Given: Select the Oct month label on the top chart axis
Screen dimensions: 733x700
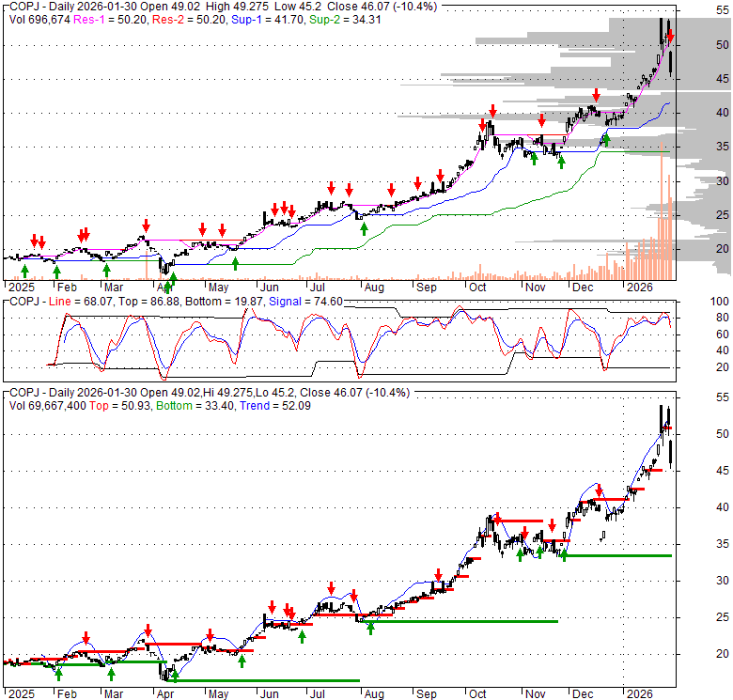Looking at the screenshot, I should pyautogui.click(x=478, y=287).
